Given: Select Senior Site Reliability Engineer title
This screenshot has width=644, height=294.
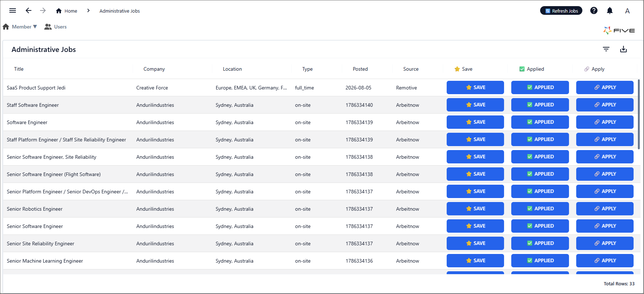Looking at the screenshot, I should [x=40, y=243].
